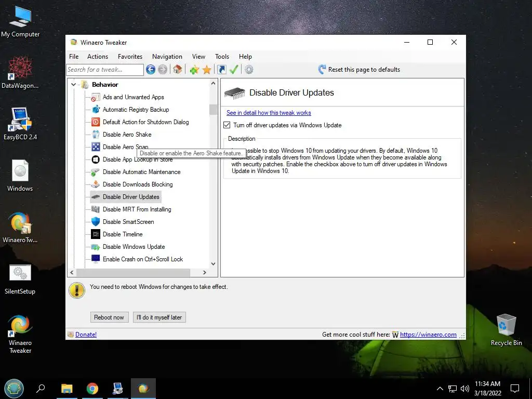Click the blue Back navigation arrow
Screen dimensions: 532x399
(x=151, y=70)
